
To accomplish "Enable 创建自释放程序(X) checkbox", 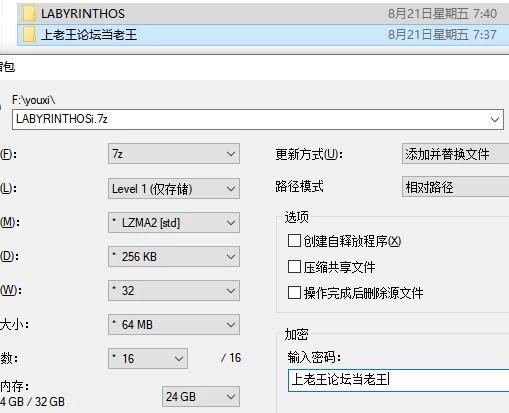I will click(x=294, y=240).
